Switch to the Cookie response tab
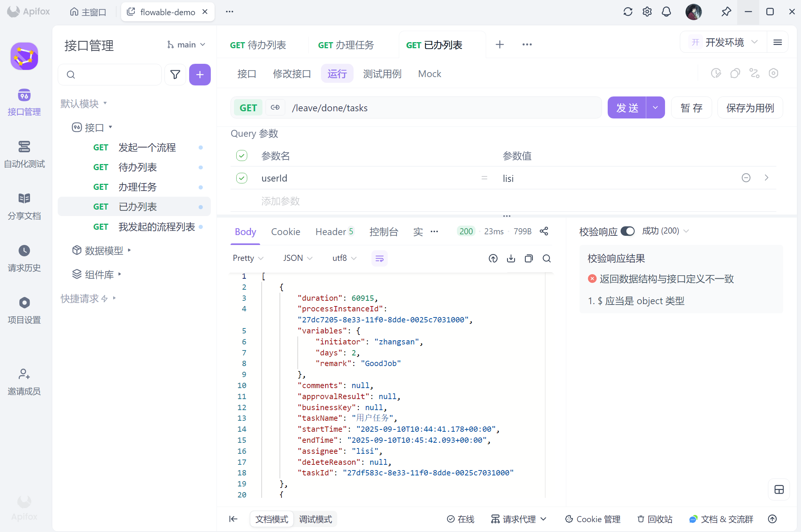Image resolution: width=801 pixels, height=532 pixels. click(285, 232)
